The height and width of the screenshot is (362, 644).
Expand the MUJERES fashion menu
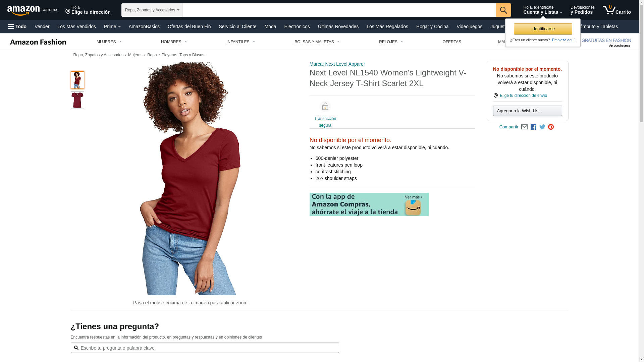[109, 42]
